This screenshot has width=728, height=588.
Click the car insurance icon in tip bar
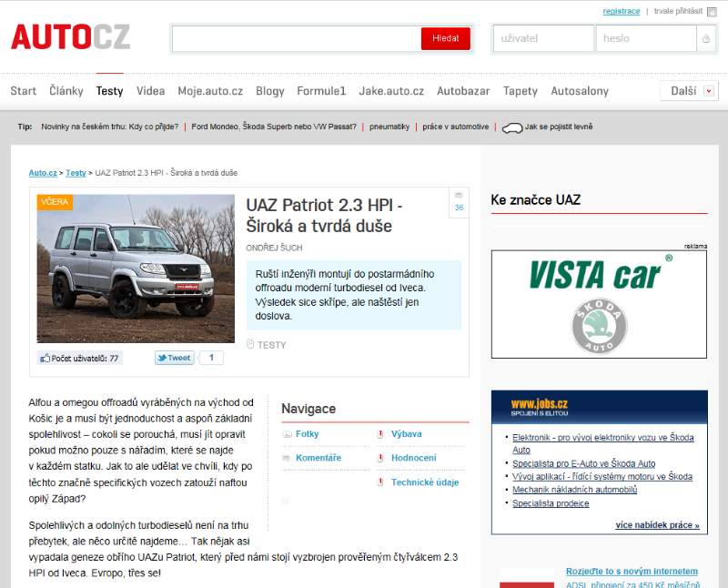tap(512, 127)
